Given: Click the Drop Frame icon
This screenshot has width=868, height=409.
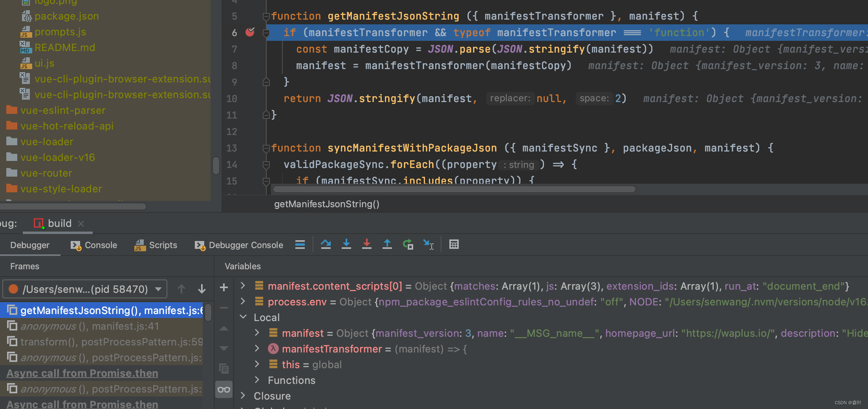Looking at the screenshot, I should pos(408,245).
